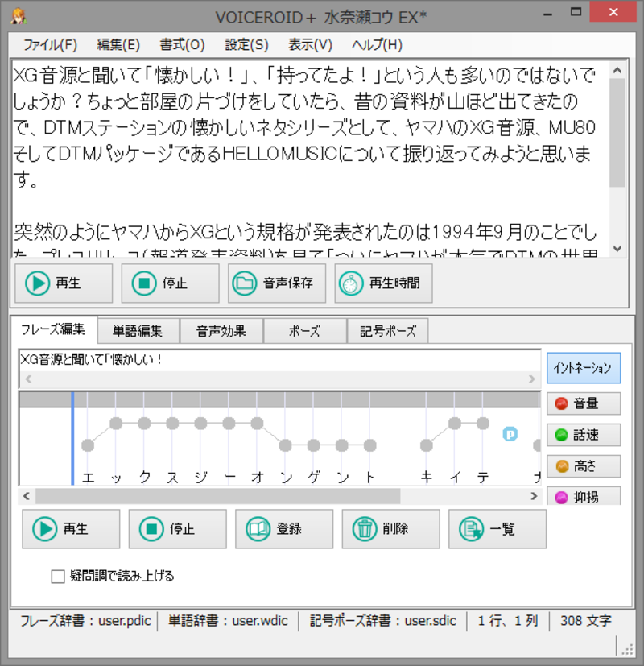Select the magenta 抑揚 intonation range button

pyautogui.click(x=584, y=496)
